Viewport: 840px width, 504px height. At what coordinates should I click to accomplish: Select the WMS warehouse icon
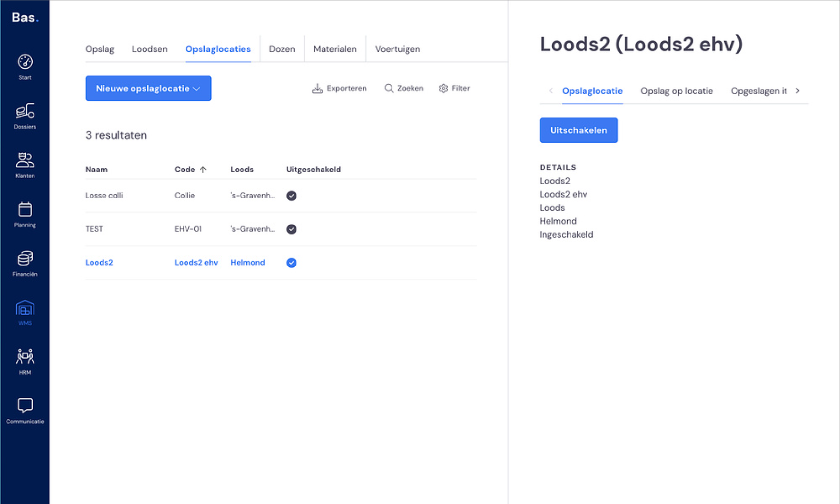click(25, 308)
